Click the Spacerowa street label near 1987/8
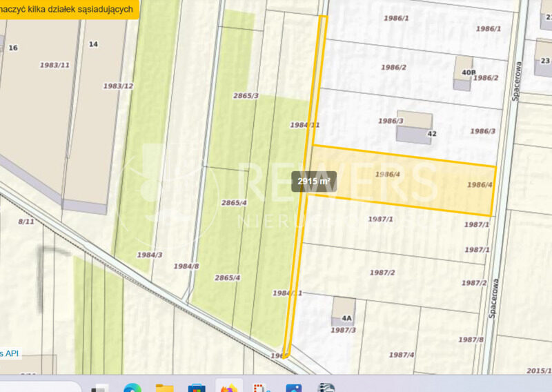 (x=493, y=299)
